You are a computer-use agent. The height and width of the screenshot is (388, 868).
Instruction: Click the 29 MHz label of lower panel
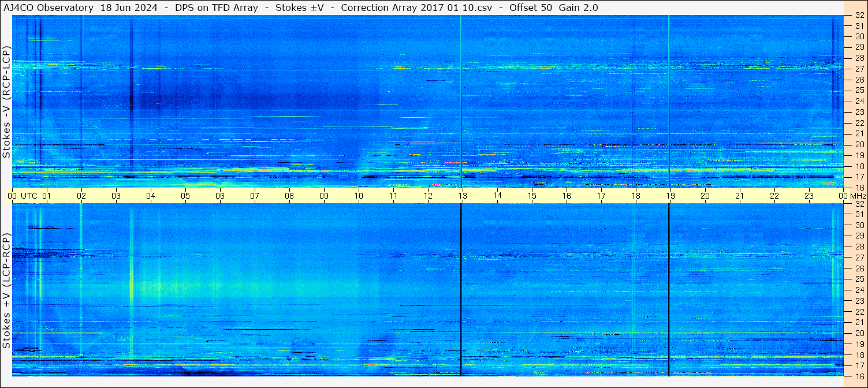point(859,236)
